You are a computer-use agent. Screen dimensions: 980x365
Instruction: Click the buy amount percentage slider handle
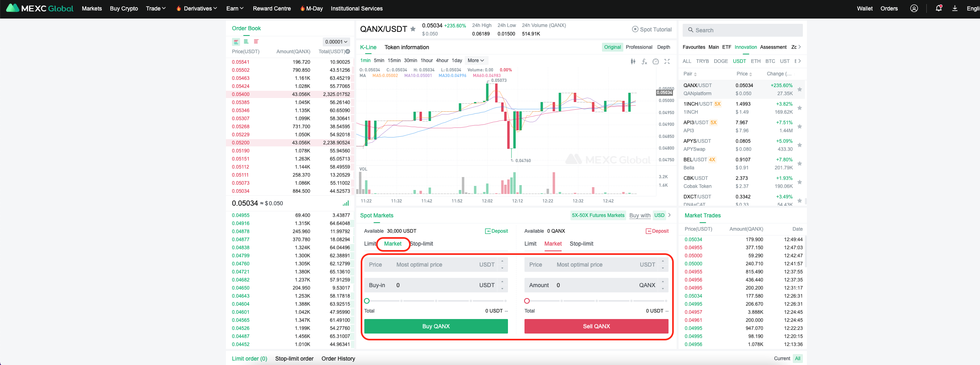[367, 301]
